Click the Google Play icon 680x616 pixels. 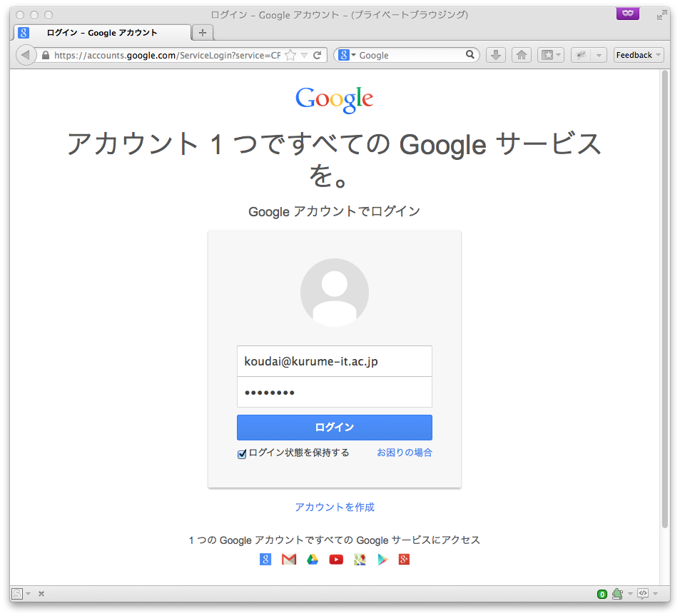(x=382, y=559)
